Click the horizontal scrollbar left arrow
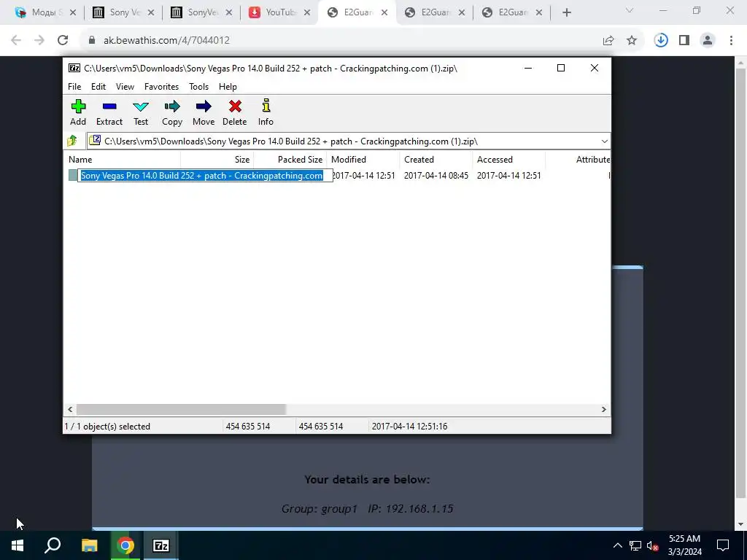This screenshot has height=560, width=747. (70, 410)
